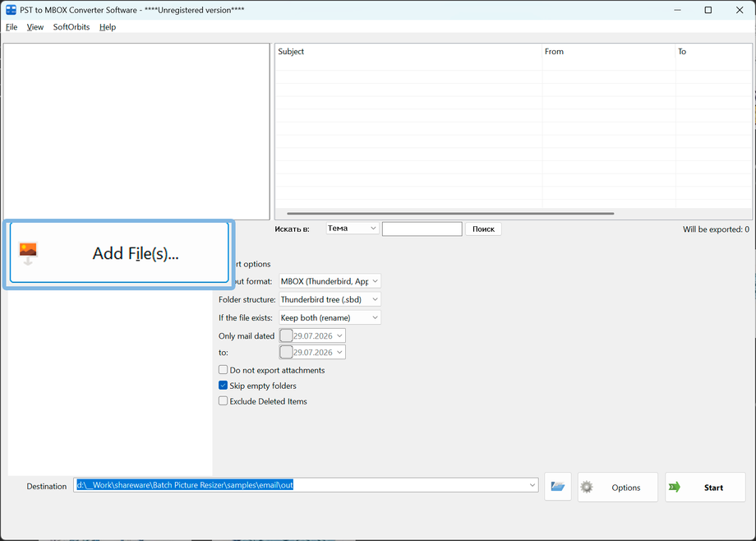Uncheck Skip empty folders
Screen dimensions: 756x541
[223, 385]
